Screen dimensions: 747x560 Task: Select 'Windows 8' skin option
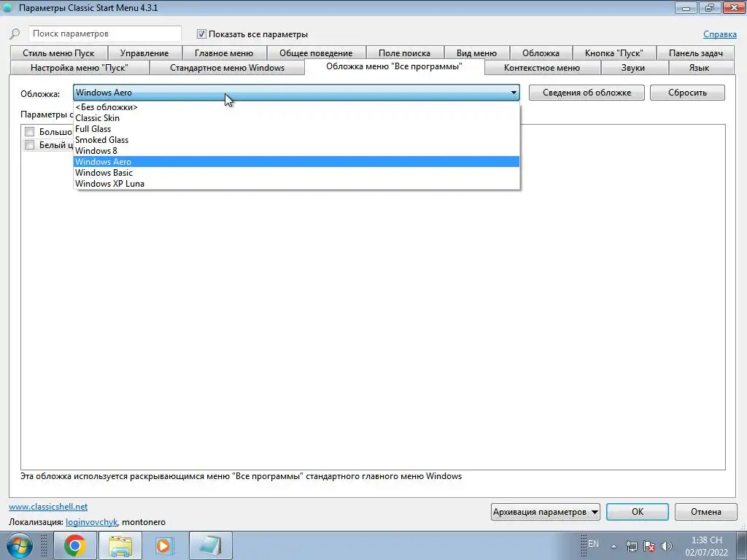click(x=296, y=151)
